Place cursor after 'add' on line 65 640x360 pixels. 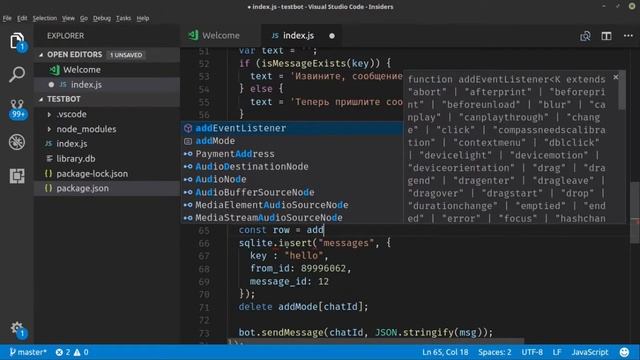pos(324,230)
